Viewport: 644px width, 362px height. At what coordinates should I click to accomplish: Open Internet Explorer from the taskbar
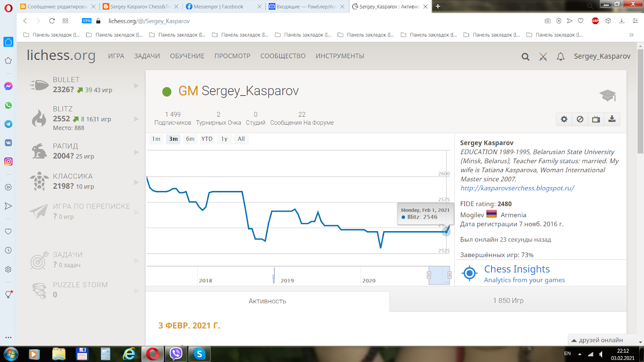click(129, 354)
